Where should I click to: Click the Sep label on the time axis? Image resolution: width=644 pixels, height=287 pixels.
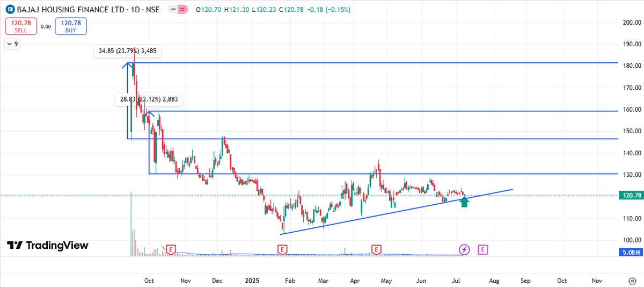coord(525,281)
